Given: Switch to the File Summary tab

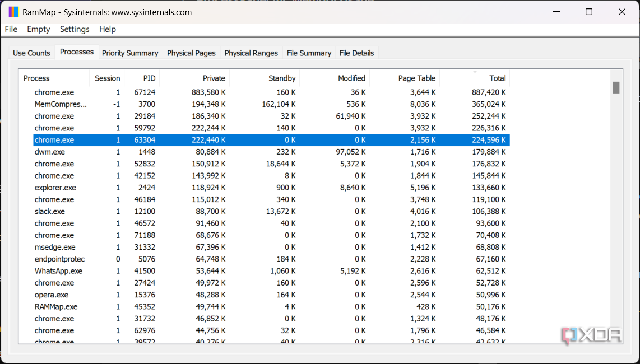Looking at the screenshot, I should point(309,53).
